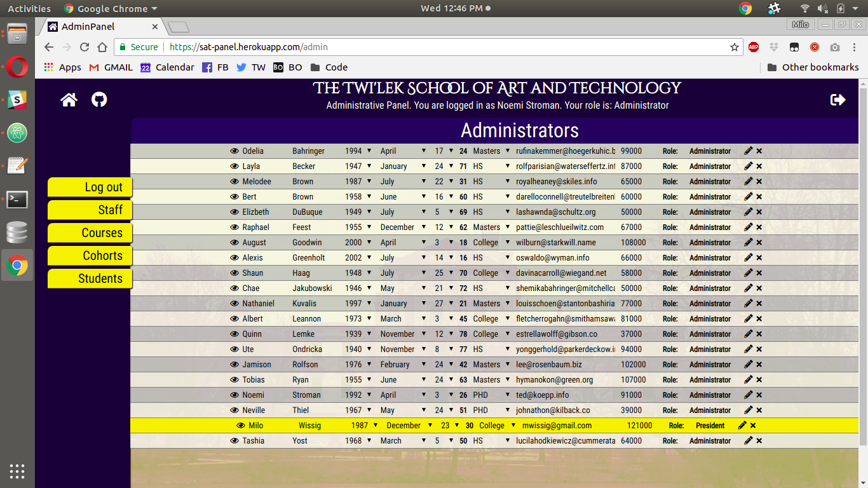Open the Adblock Plus extension icon

754,47
